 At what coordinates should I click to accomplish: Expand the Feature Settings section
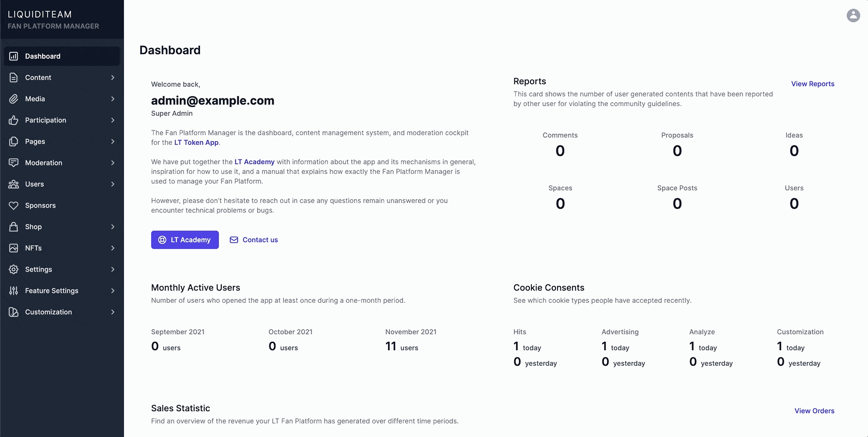click(x=112, y=291)
